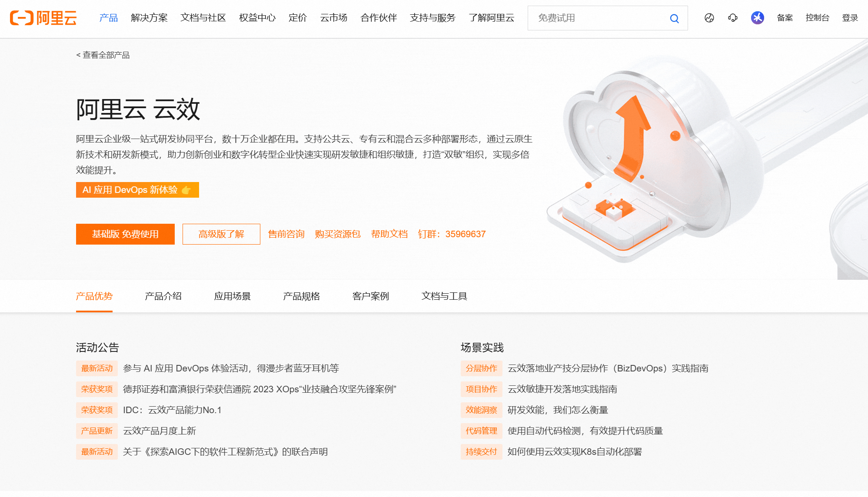
Task: Focus the 免费试用 search field
Action: tap(600, 18)
